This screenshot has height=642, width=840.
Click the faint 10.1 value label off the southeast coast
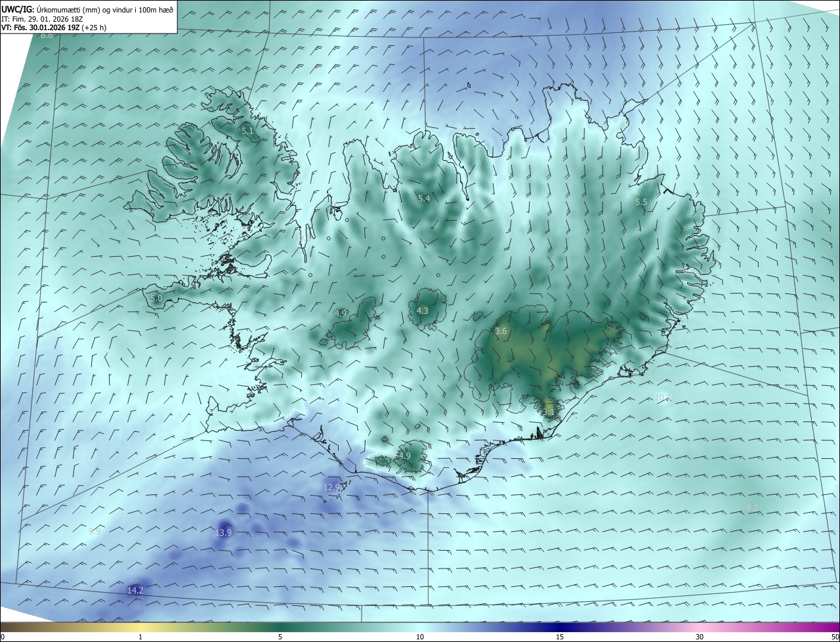click(663, 397)
